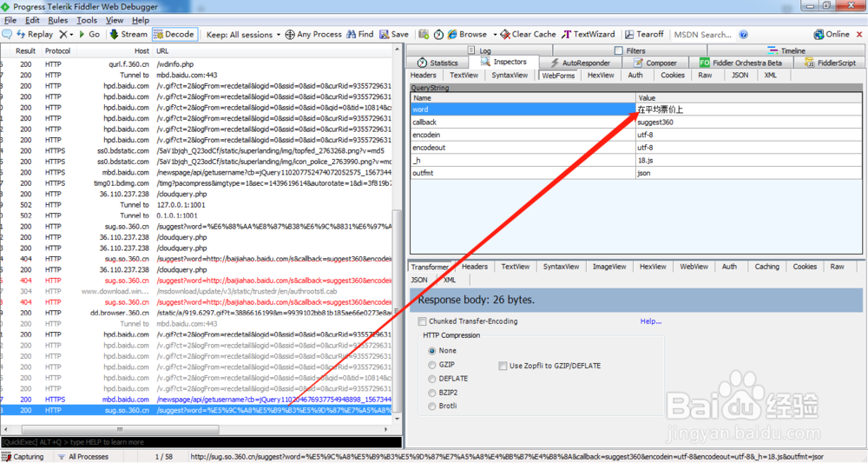Toggle the Capturing status indicator

pyautogui.click(x=23, y=457)
